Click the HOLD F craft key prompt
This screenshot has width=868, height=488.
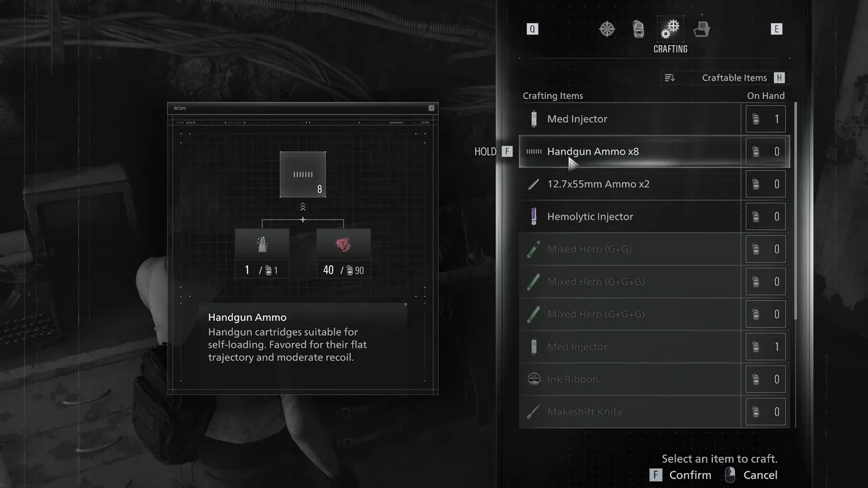pos(493,152)
